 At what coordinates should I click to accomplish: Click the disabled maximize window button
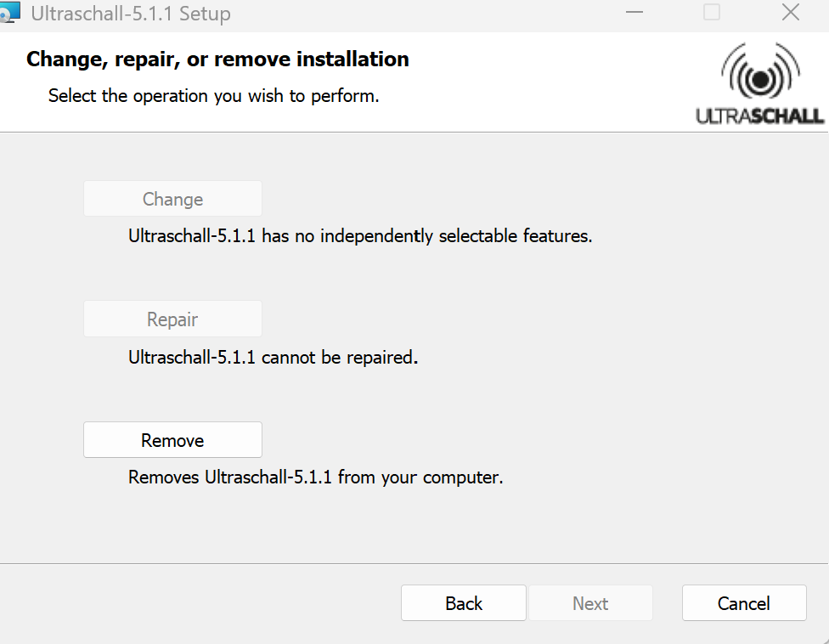(x=712, y=13)
